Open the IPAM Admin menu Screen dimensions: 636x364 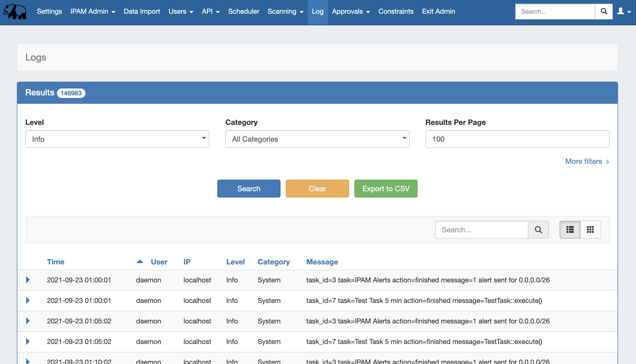point(93,12)
